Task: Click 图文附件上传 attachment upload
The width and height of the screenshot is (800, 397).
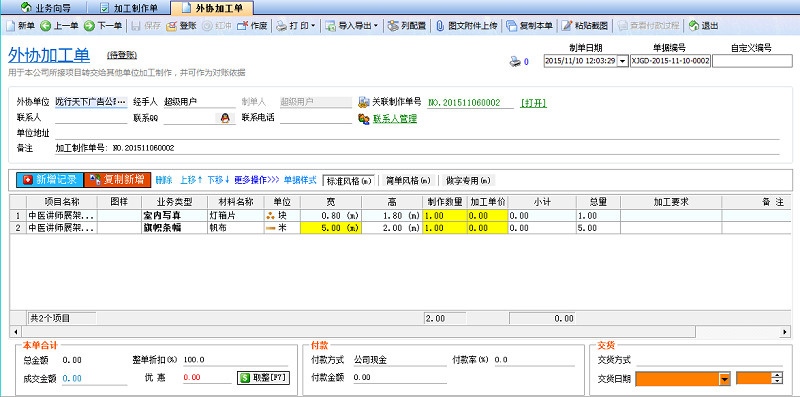Action: (x=467, y=26)
